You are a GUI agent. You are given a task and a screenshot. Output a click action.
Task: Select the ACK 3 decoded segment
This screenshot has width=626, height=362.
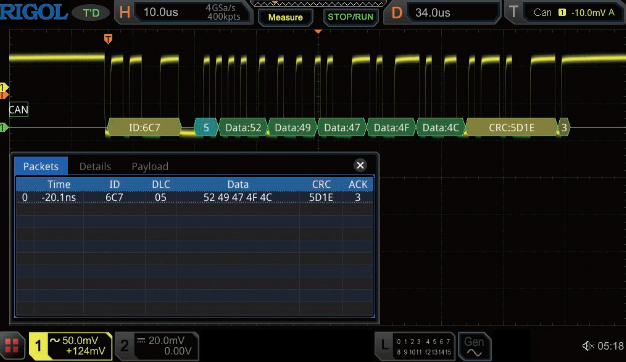point(564,128)
